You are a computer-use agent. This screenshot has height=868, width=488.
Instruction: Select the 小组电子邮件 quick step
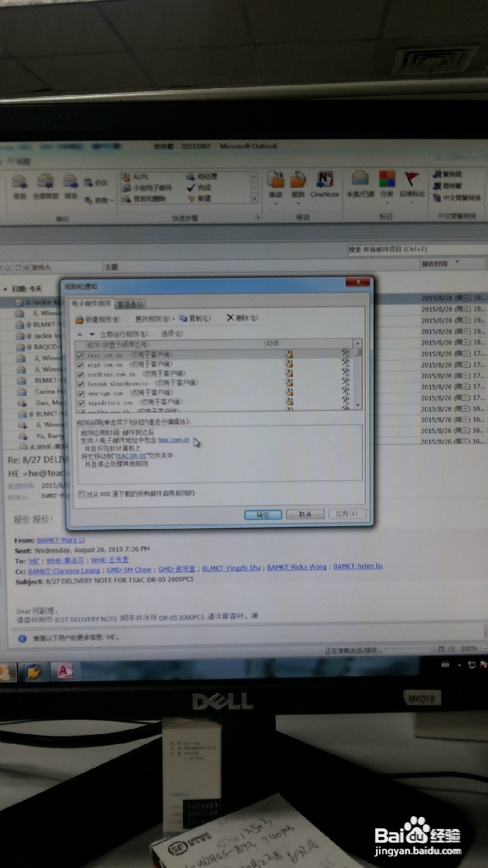pos(147,188)
